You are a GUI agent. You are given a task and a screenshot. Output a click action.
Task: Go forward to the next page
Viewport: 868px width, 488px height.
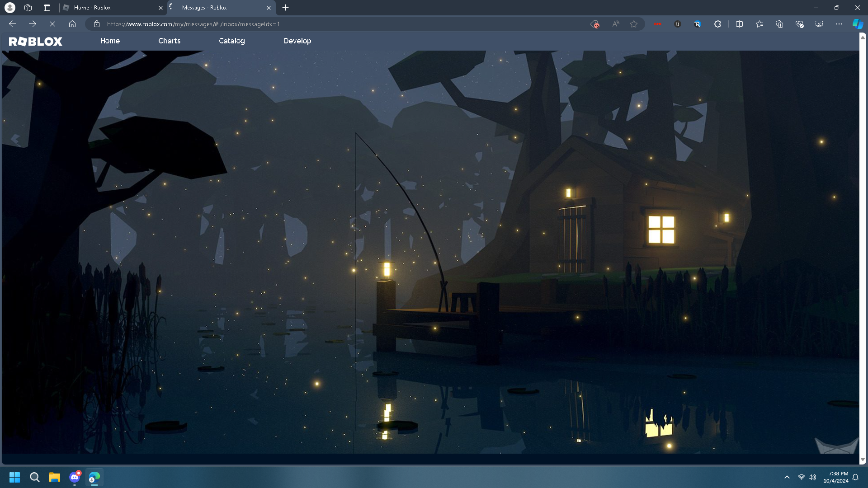click(33, 24)
